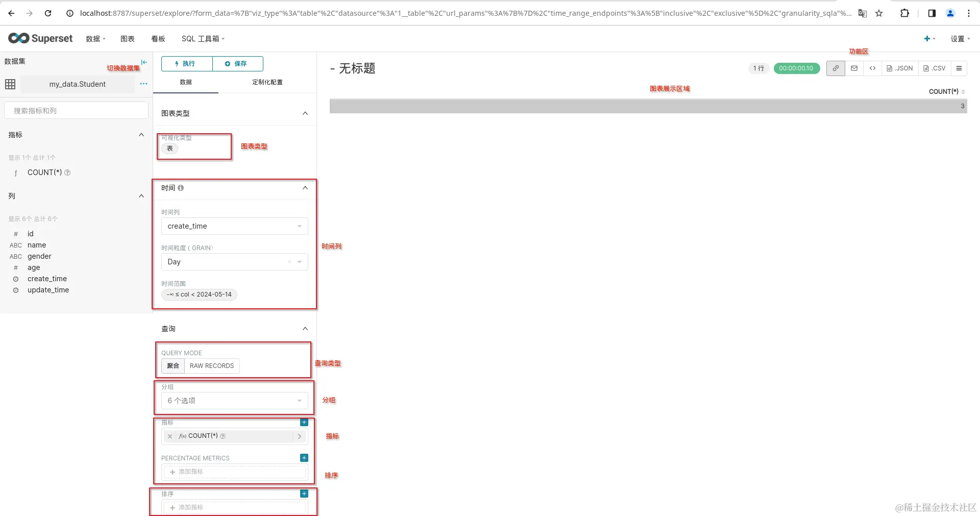
Task: Click the 执行 run button
Action: click(x=187, y=64)
